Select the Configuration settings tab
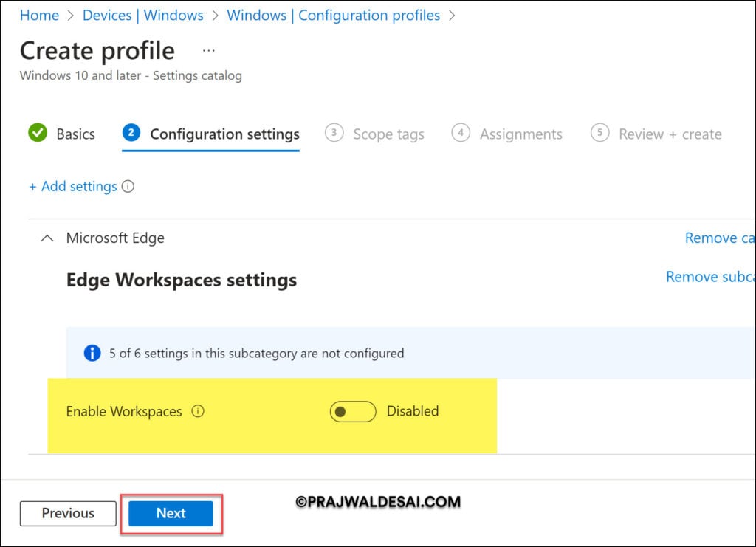The height and width of the screenshot is (547, 756). pyautogui.click(x=210, y=134)
